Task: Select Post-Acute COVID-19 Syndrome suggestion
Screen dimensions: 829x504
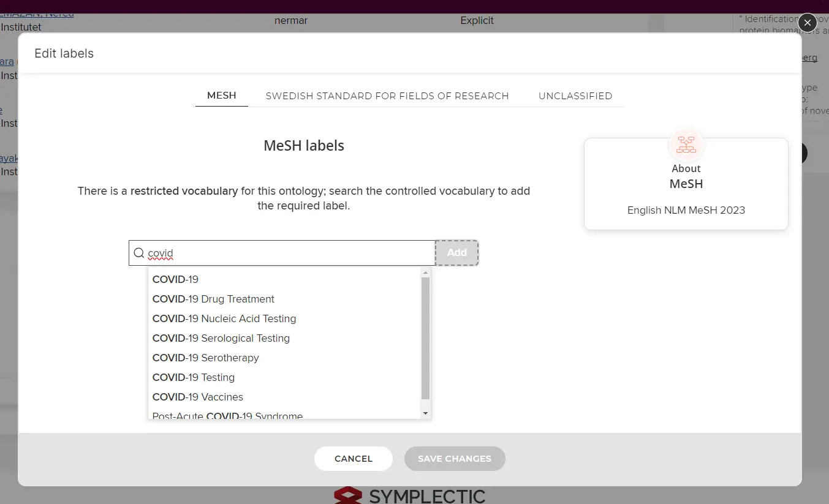Action: point(228,415)
